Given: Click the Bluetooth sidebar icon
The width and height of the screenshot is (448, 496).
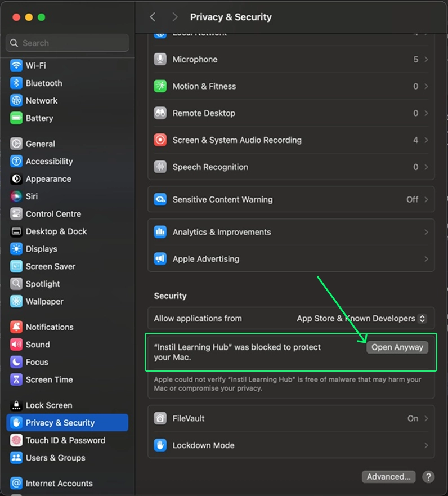Looking at the screenshot, I should click(16, 83).
